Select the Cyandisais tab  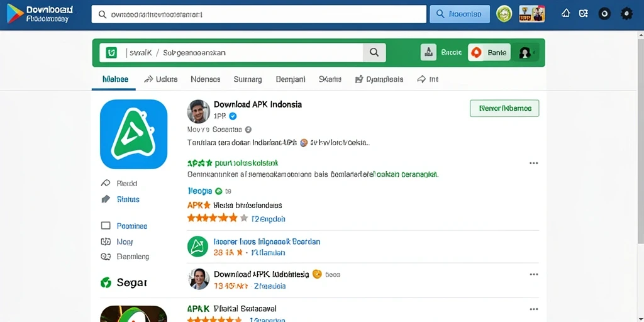pos(379,79)
